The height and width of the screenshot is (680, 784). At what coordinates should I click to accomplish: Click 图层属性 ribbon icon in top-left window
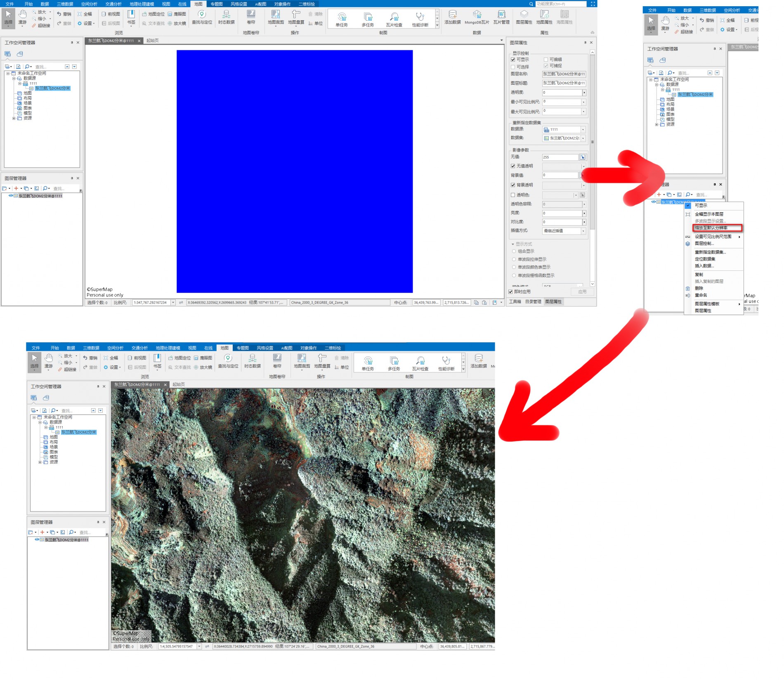click(x=524, y=18)
